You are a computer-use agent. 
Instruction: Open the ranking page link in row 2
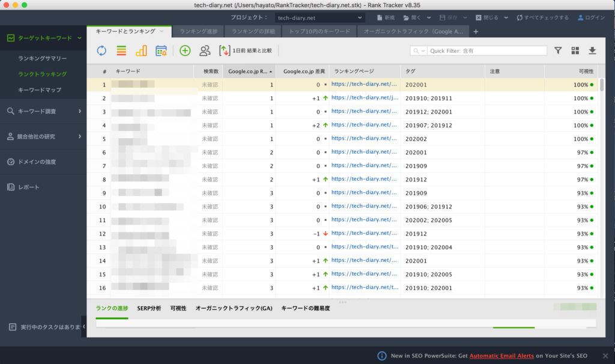point(365,98)
